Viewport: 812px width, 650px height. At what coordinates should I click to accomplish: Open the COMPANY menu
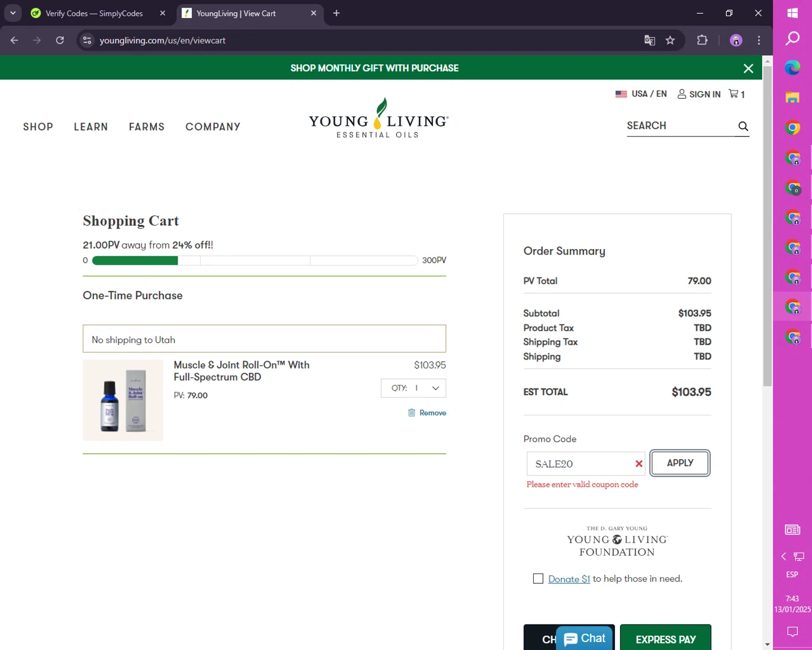[213, 127]
